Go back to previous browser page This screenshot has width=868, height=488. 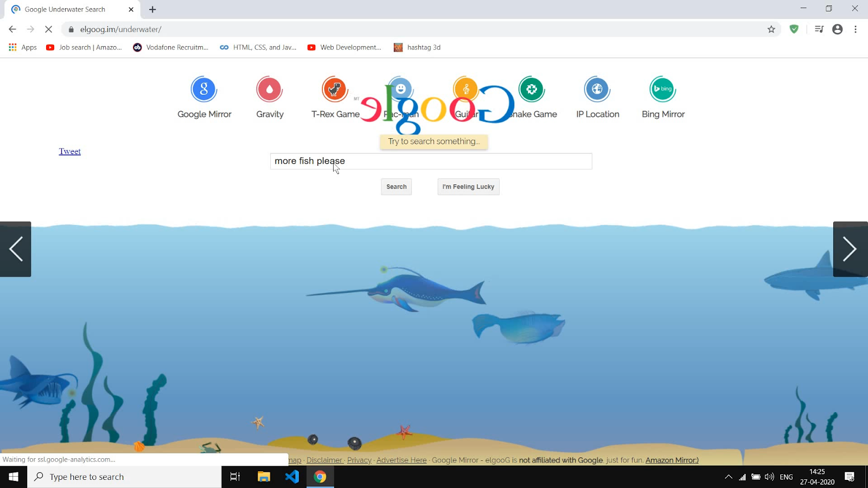(12, 29)
